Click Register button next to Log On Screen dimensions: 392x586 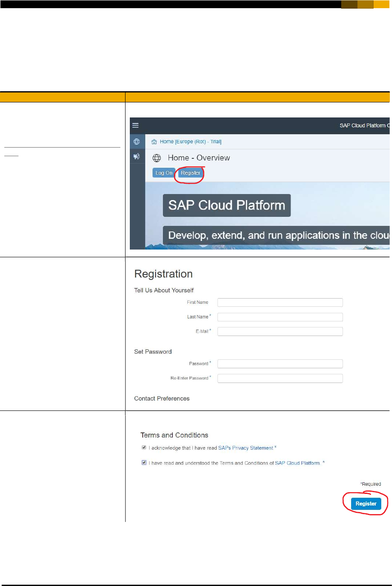tap(190, 173)
